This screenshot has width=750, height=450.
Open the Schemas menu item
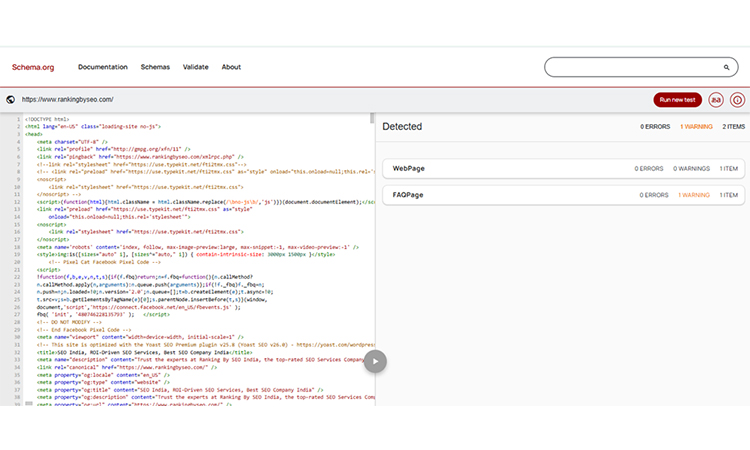(155, 67)
